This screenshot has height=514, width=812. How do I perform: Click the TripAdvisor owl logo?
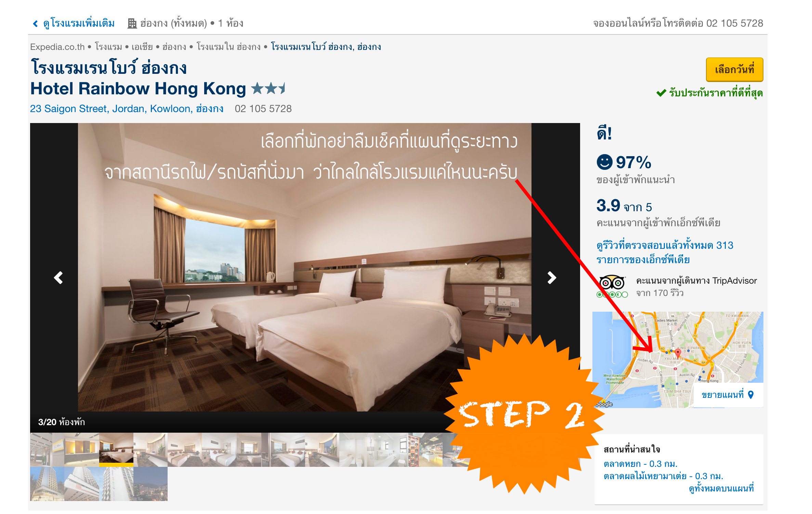[x=612, y=283]
